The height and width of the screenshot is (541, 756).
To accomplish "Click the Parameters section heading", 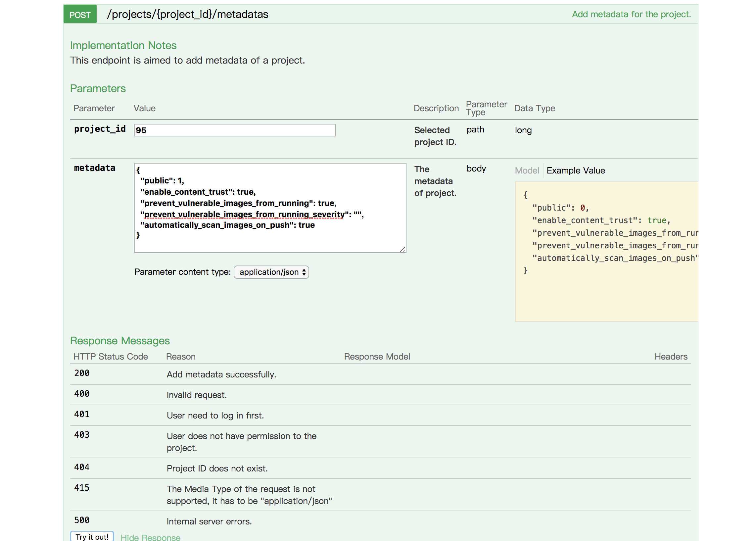I will [98, 88].
